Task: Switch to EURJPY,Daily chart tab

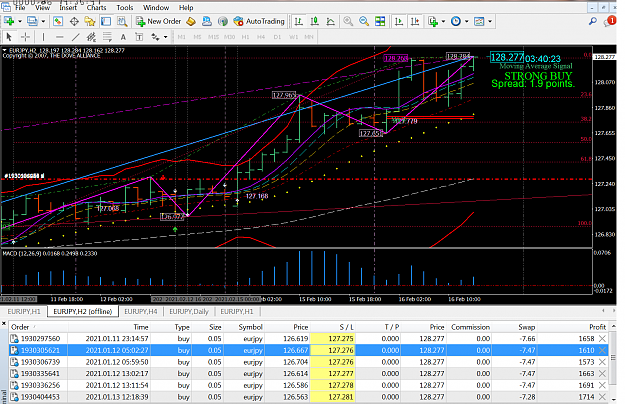Action: (189, 311)
